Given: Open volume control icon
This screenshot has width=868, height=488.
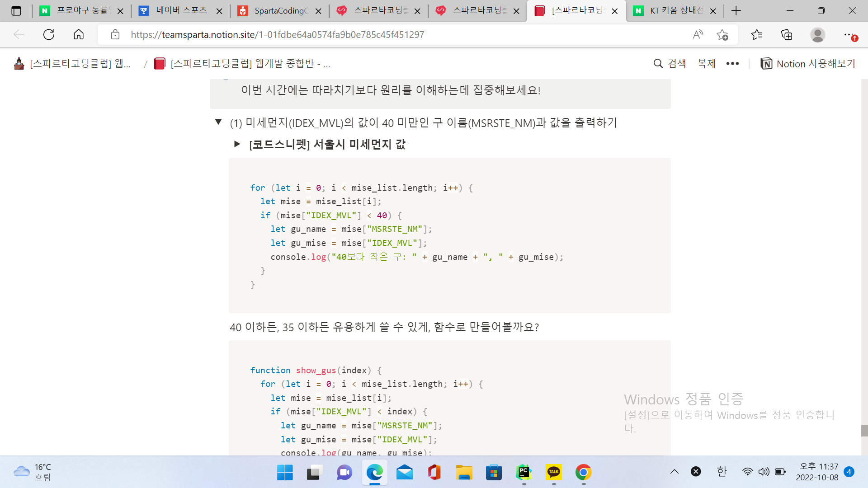Looking at the screenshot, I should click(764, 472).
